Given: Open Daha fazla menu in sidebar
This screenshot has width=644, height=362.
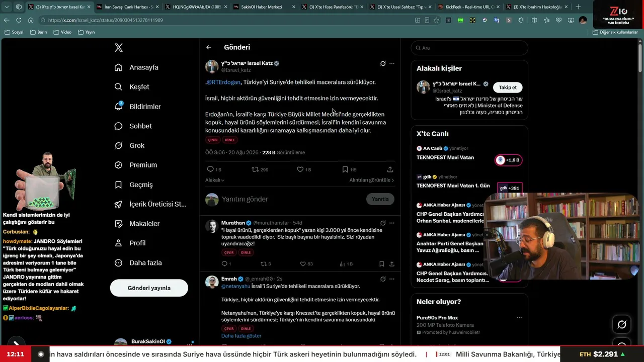Looking at the screenshot, I should pyautogui.click(x=138, y=262).
